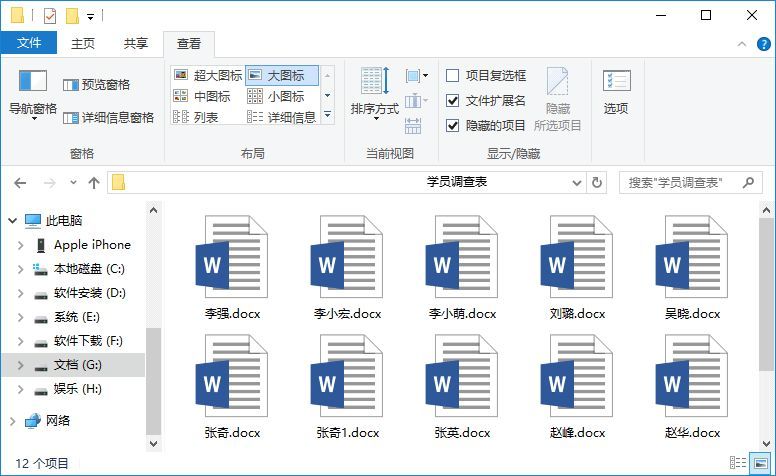Collapse the ribbon with the chevron
Viewport: 776px width, 476px height.
click(x=742, y=44)
